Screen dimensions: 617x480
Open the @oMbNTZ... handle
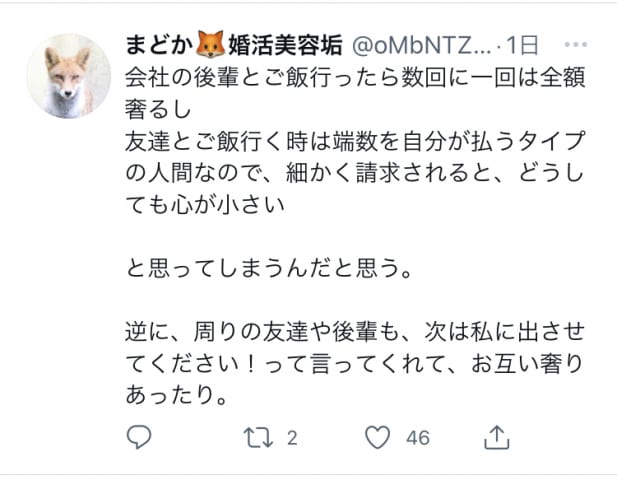pos(421,45)
